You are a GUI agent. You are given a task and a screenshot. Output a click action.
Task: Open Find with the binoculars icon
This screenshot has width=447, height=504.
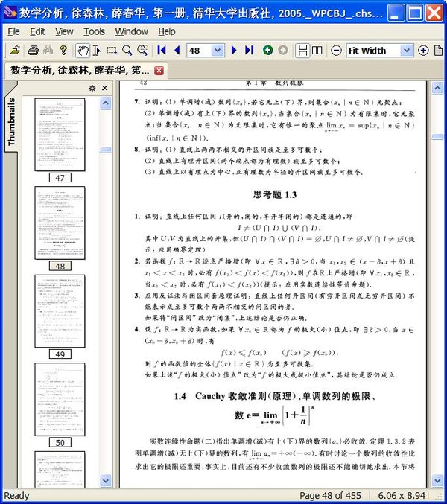tap(48, 51)
